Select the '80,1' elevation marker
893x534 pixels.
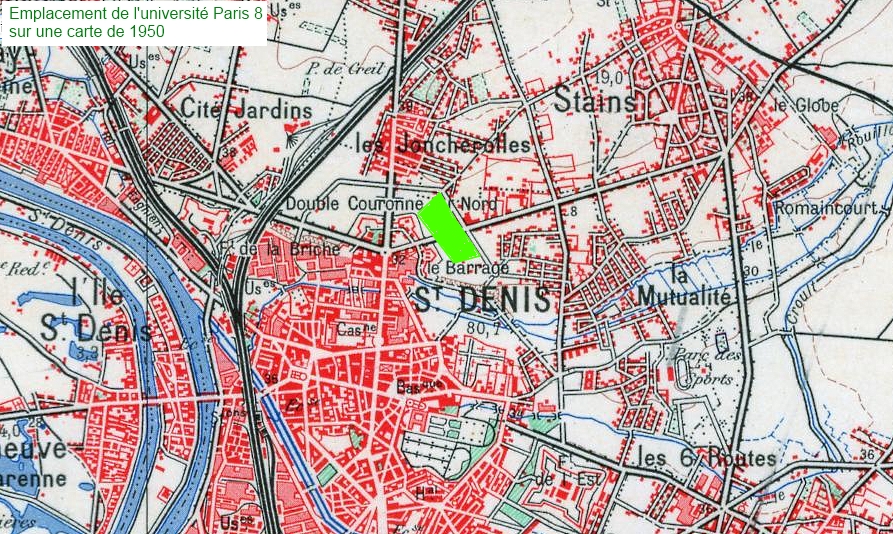[x=483, y=328]
